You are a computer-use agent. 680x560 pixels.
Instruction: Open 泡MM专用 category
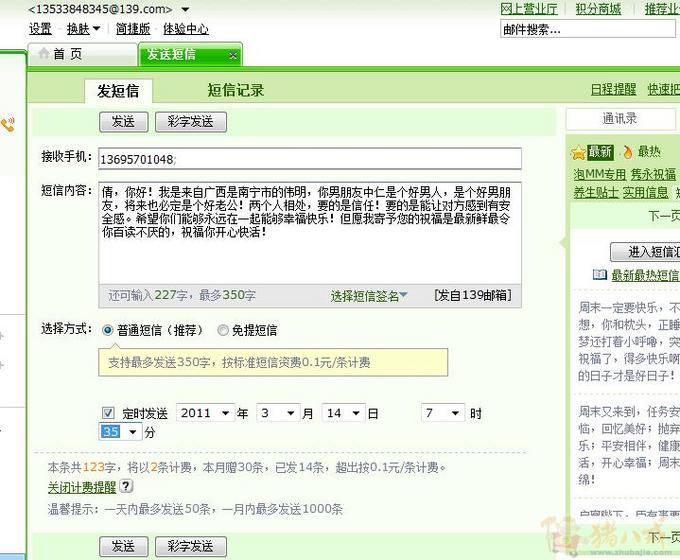pos(600,174)
